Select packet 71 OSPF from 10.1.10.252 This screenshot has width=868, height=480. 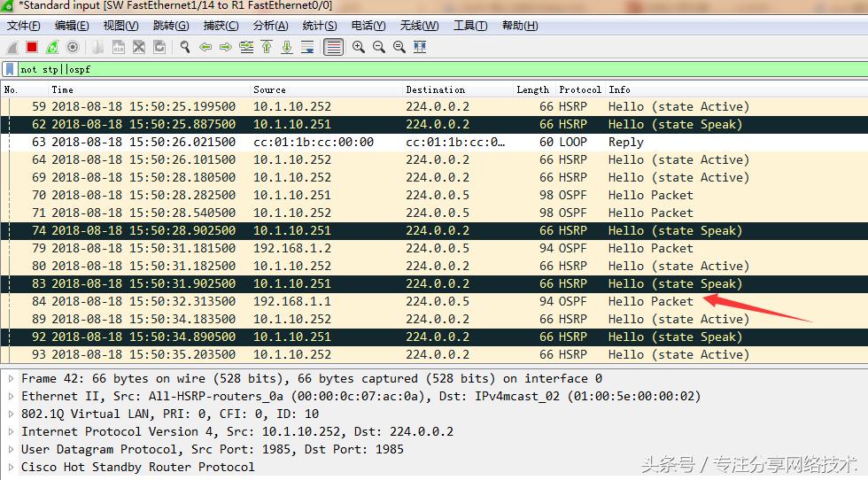(435, 213)
